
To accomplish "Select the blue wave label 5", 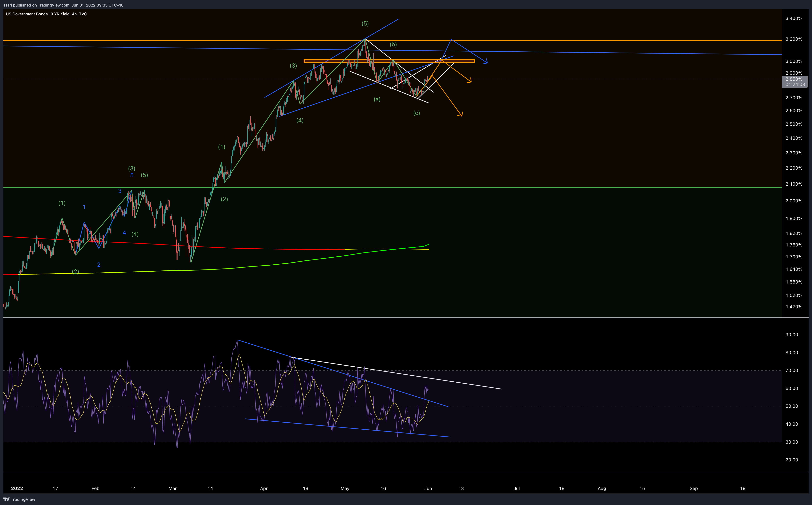I will [x=132, y=175].
